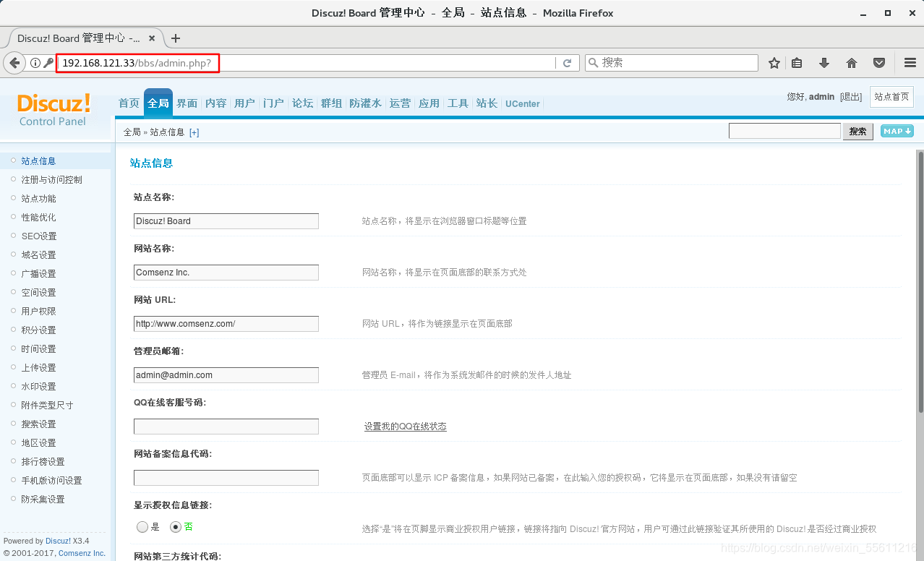This screenshot has width=924, height=561.
Task: Select 搜索设置 in sidebar
Action: pyautogui.click(x=39, y=424)
